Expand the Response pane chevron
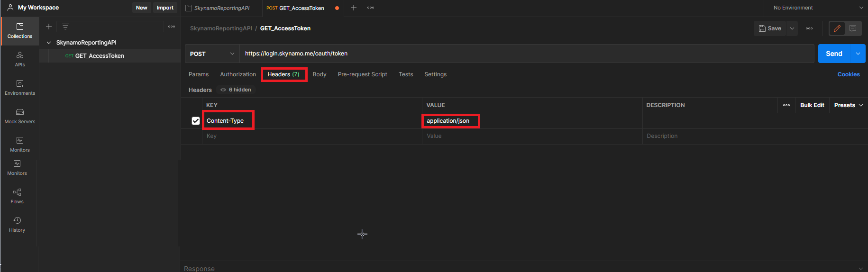The height and width of the screenshot is (272, 868). [x=861, y=268]
